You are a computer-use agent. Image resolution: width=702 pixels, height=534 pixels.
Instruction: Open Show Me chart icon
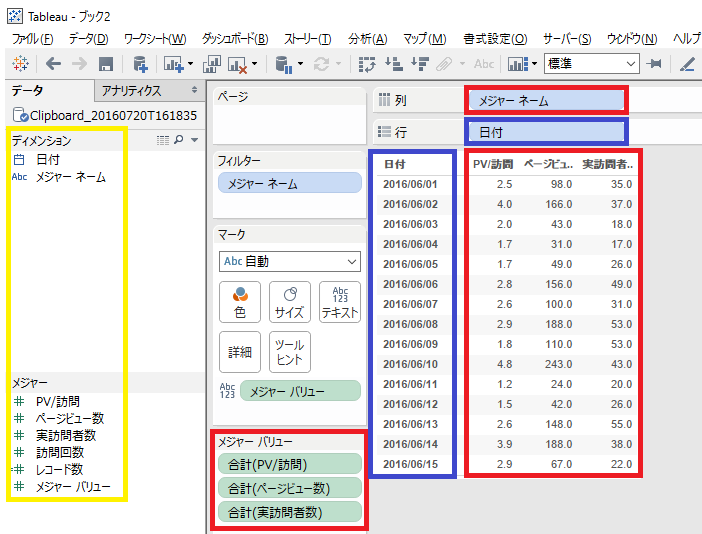(x=518, y=64)
